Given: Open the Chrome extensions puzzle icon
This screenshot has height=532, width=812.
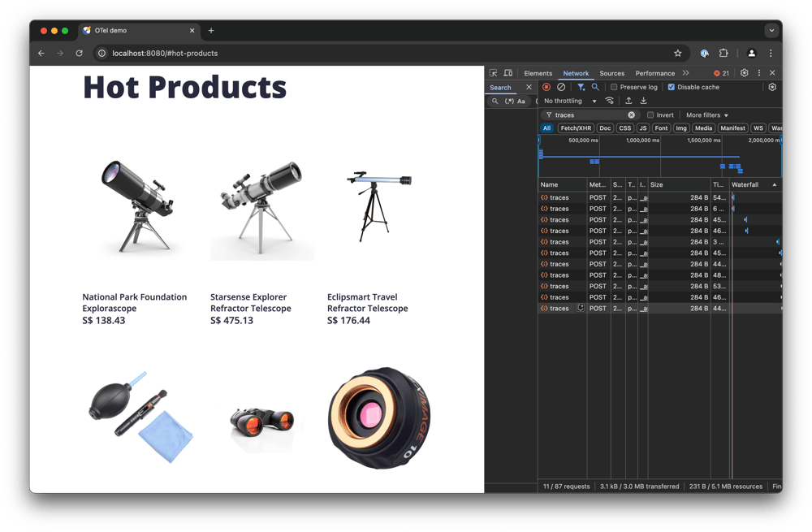Looking at the screenshot, I should click(x=723, y=53).
